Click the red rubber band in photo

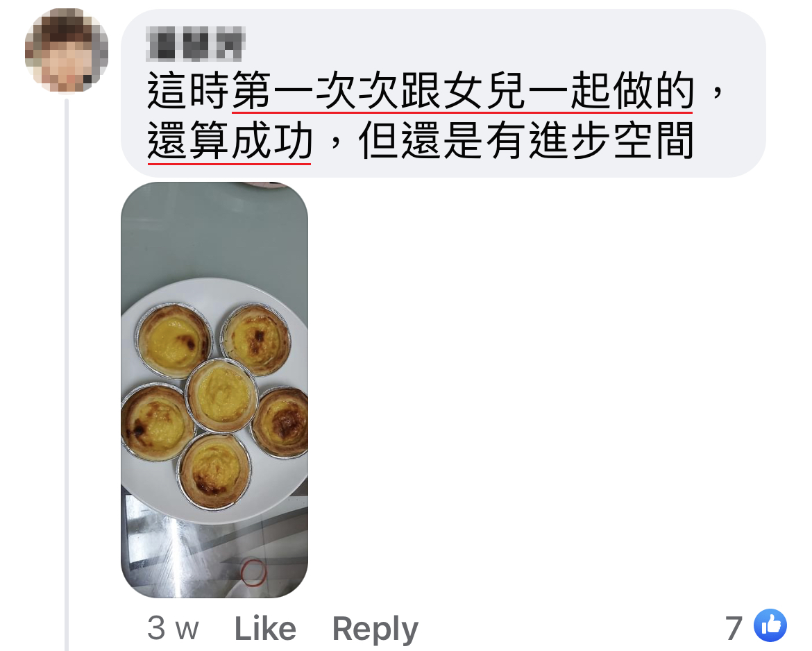click(254, 572)
